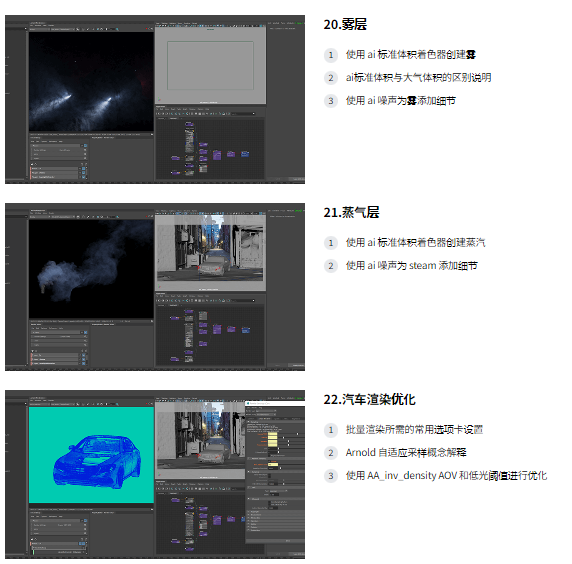Click the heading 22.汽车渲染优化
This screenshot has height=564, width=572.
[x=369, y=399]
